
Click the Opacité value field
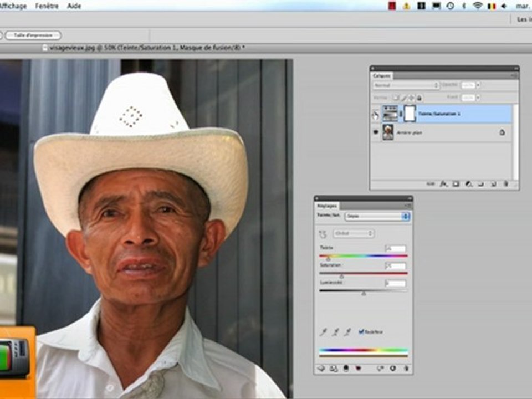pyautogui.click(x=468, y=85)
